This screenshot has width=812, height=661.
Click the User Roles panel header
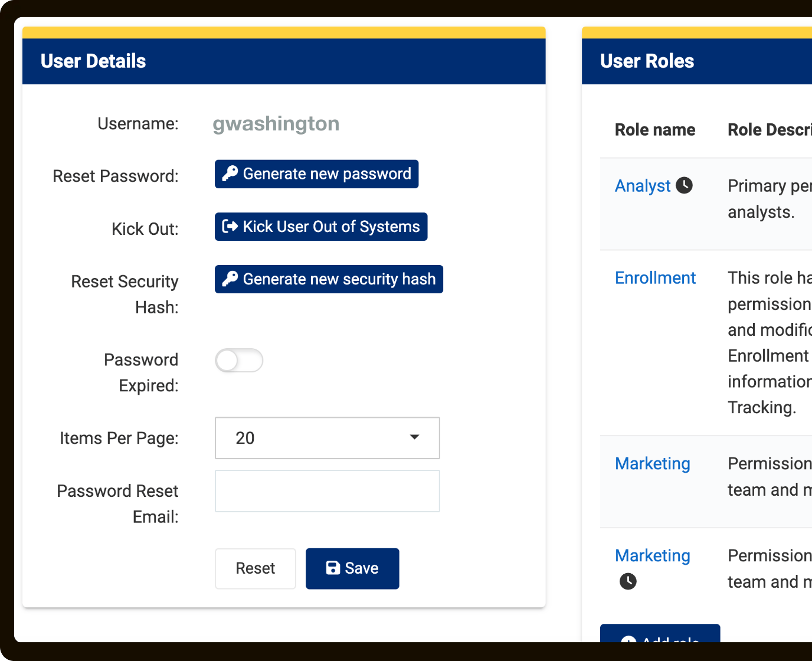click(x=647, y=61)
